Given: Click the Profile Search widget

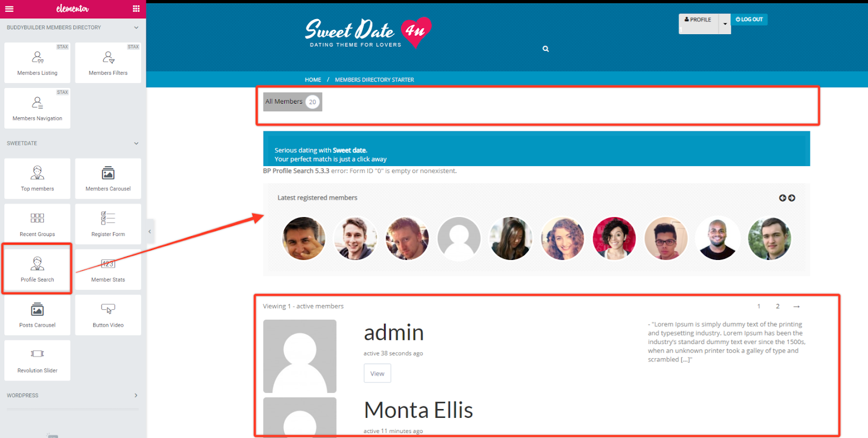Looking at the screenshot, I should [37, 269].
